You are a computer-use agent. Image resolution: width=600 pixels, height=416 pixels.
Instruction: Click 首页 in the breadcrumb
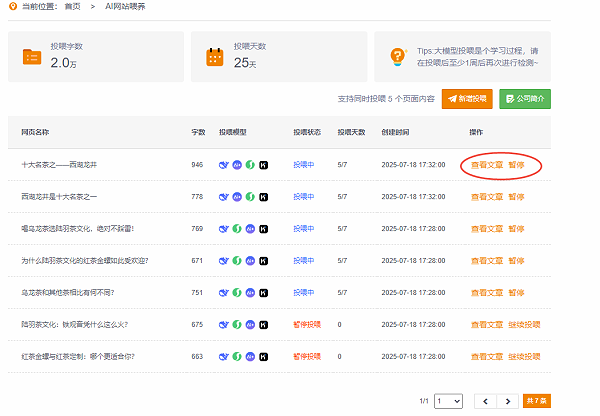point(72,7)
